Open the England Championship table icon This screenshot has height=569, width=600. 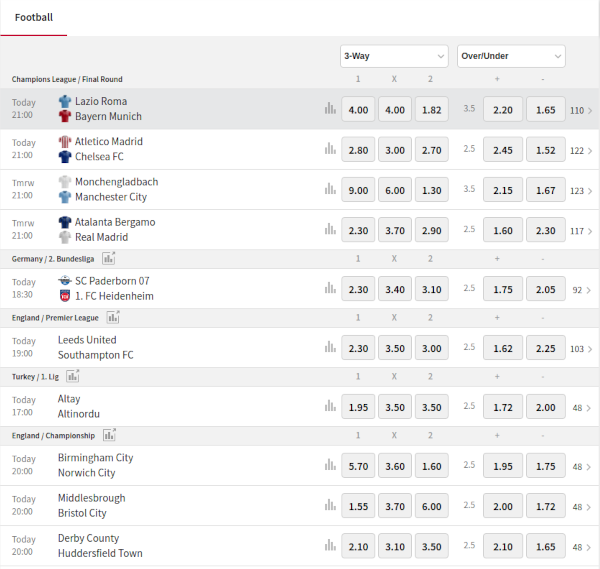click(x=109, y=435)
